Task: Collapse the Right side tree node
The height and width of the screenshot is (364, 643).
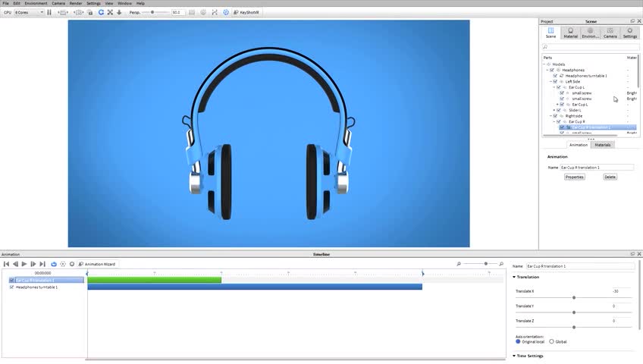Action: point(550,116)
